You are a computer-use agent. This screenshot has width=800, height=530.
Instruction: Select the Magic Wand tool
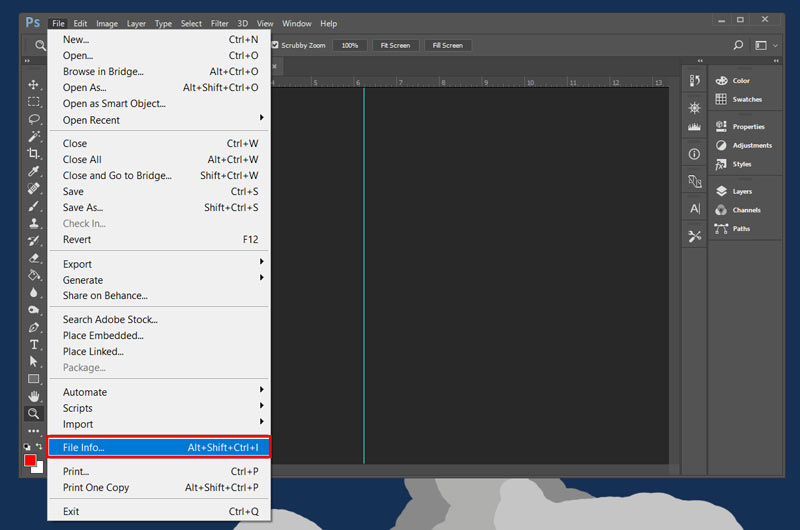[34, 136]
